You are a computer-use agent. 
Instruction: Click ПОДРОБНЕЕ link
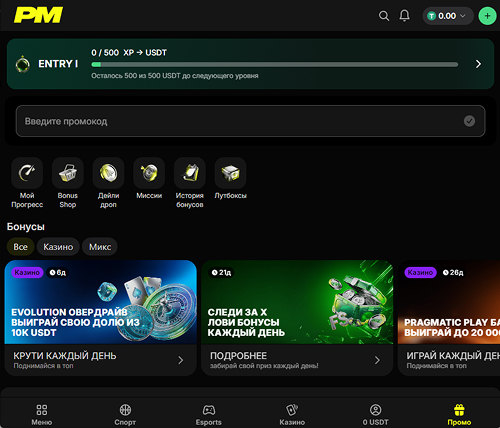pos(238,356)
